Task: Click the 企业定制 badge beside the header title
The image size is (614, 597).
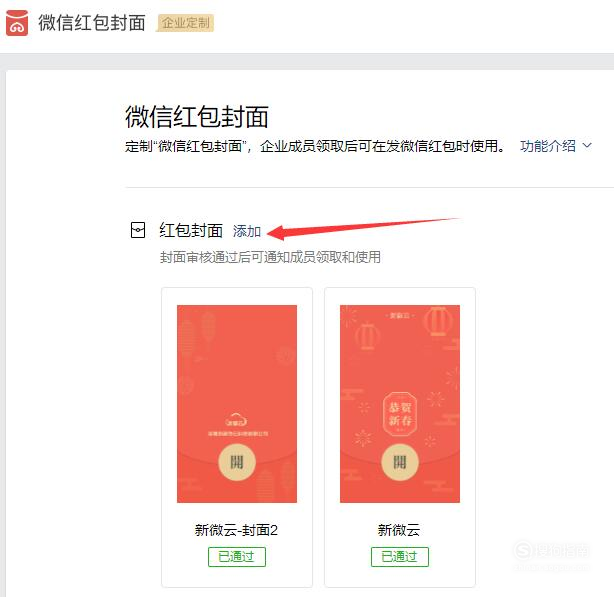Action: (185, 23)
